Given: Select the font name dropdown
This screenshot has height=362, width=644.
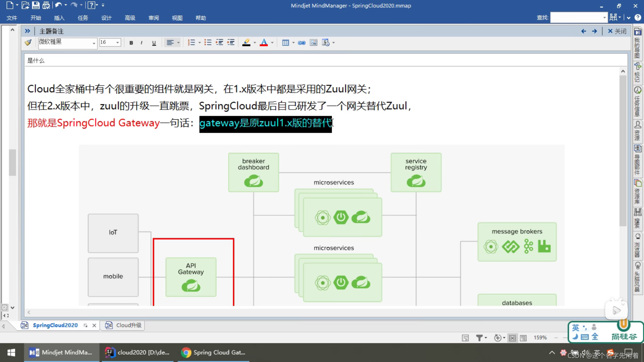Looking at the screenshot, I should [x=66, y=43].
